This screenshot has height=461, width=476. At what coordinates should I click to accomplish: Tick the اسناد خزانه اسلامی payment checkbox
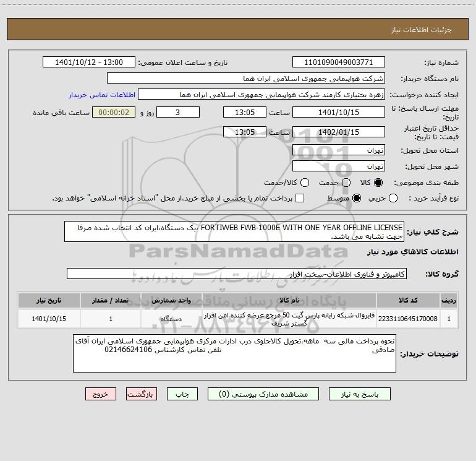[300, 198]
